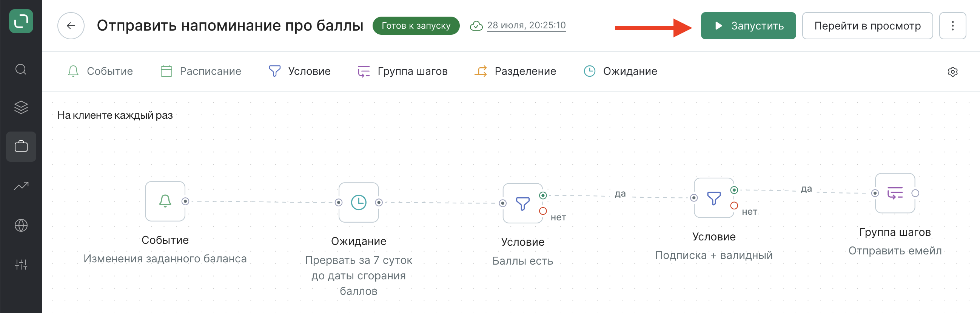Click output connector of Ожидание node
This screenshot has height=313, width=980.
[379, 203]
